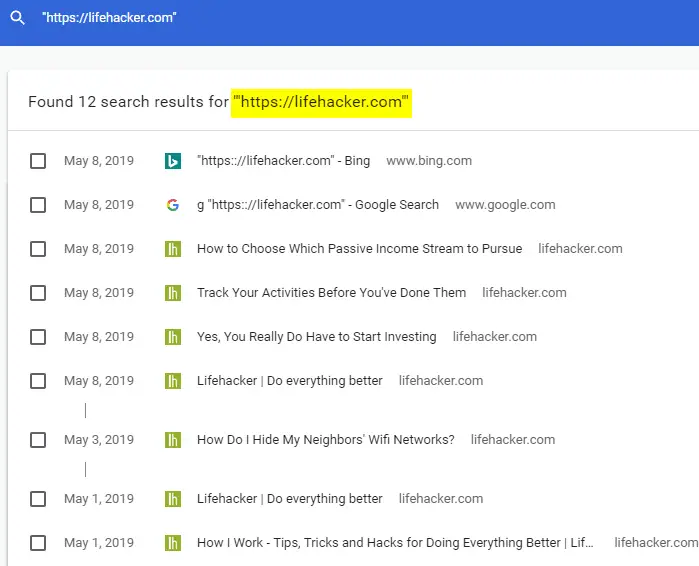Open Track Your Activities Before You've Done Them
This screenshot has height=566, width=699.
331,293
